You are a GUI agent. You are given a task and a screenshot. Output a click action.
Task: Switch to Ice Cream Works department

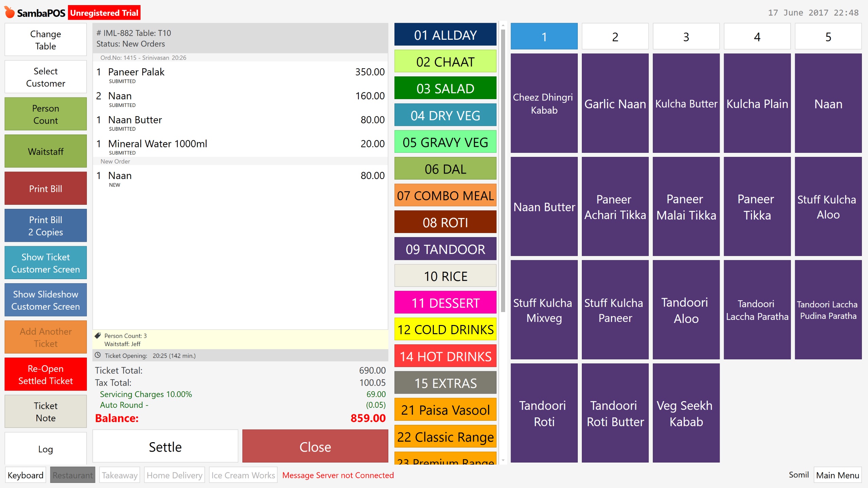(243, 475)
